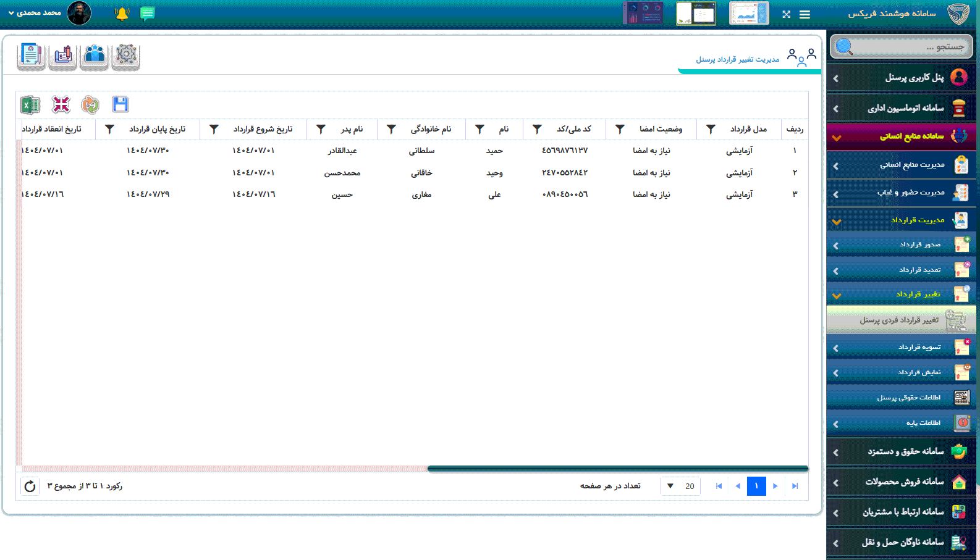Screen dimensions: 980x560
Task: Open filter for مدل قرارداد column
Action: (x=711, y=129)
